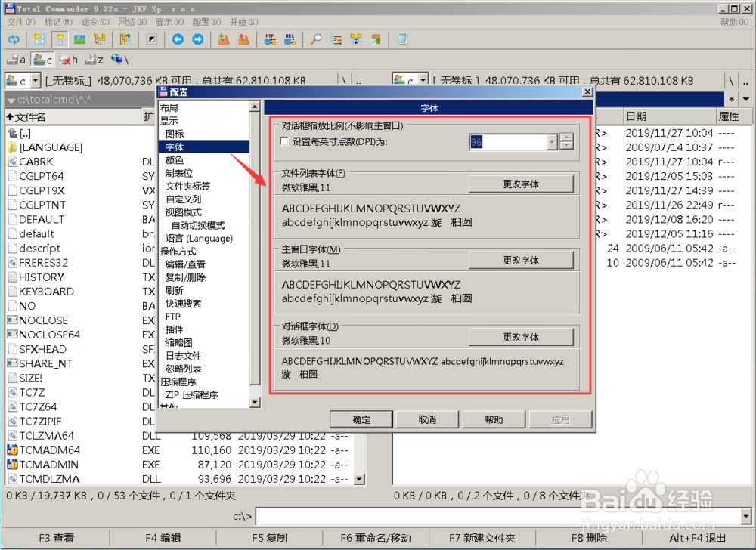Select drive a in drive bar
Image resolution: width=756 pixels, height=550 pixels.
(17, 60)
